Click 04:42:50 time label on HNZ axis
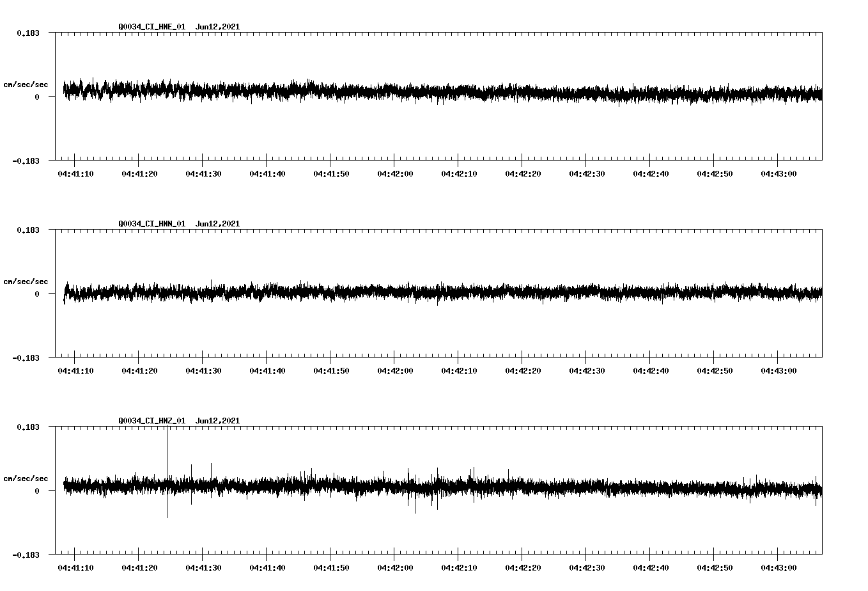 [715, 567]
